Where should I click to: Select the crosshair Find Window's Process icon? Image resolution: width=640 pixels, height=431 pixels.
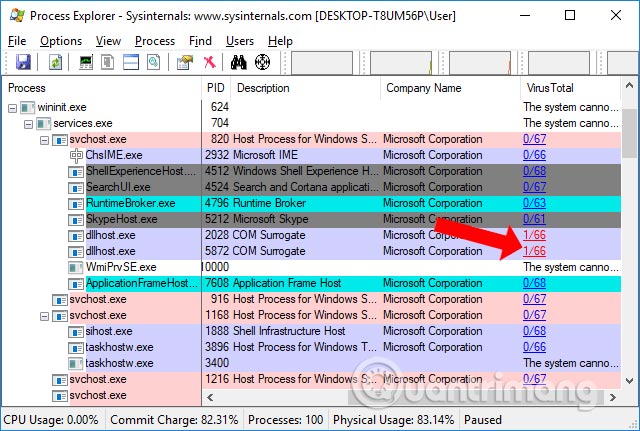click(262, 62)
